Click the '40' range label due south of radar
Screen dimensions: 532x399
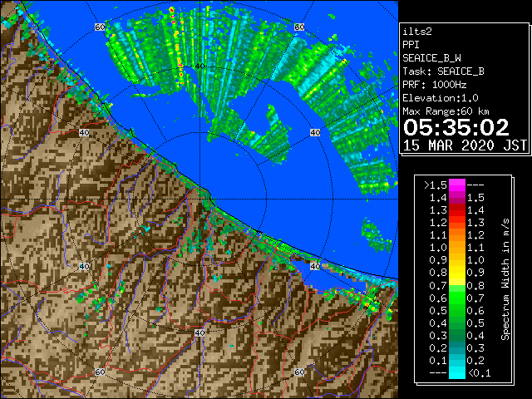[199, 332]
